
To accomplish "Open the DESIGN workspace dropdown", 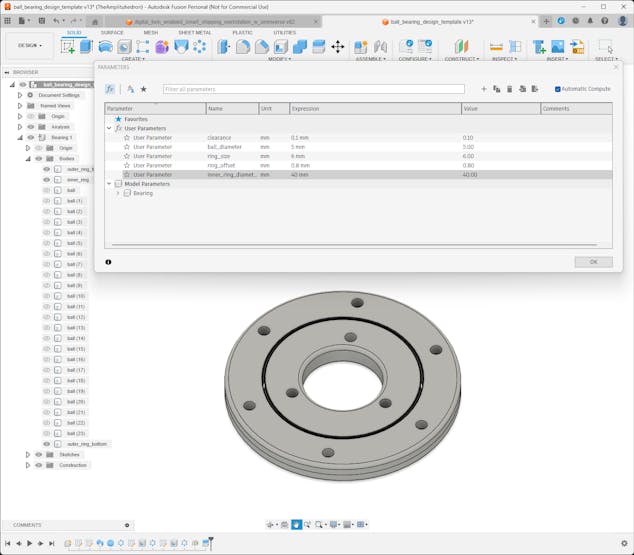I will [29, 45].
